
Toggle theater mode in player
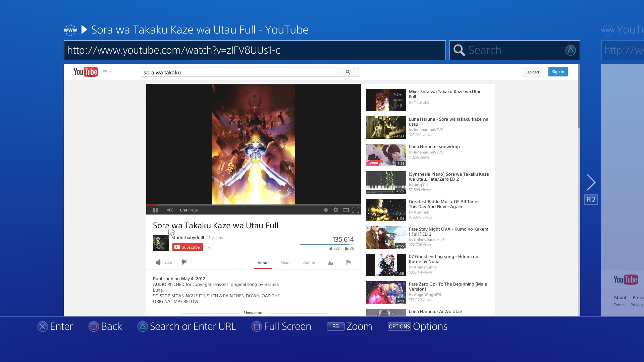pyautogui.click(x=346, y=210)
